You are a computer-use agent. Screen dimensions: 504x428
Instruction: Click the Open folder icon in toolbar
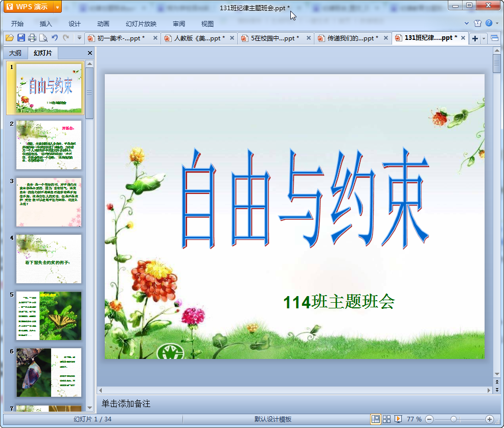[10, 38]
